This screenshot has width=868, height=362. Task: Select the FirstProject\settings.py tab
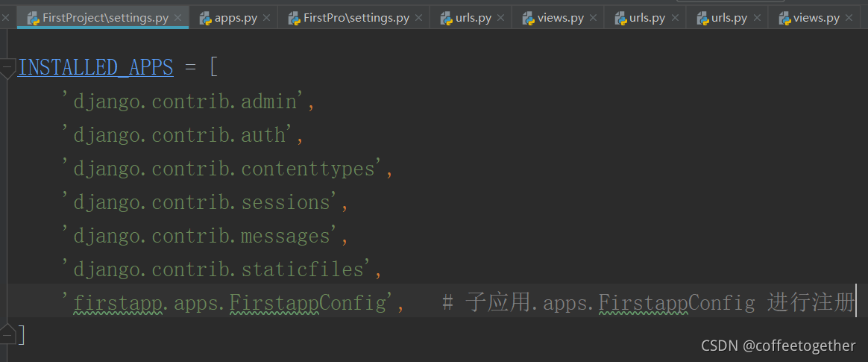coord(105,18)
